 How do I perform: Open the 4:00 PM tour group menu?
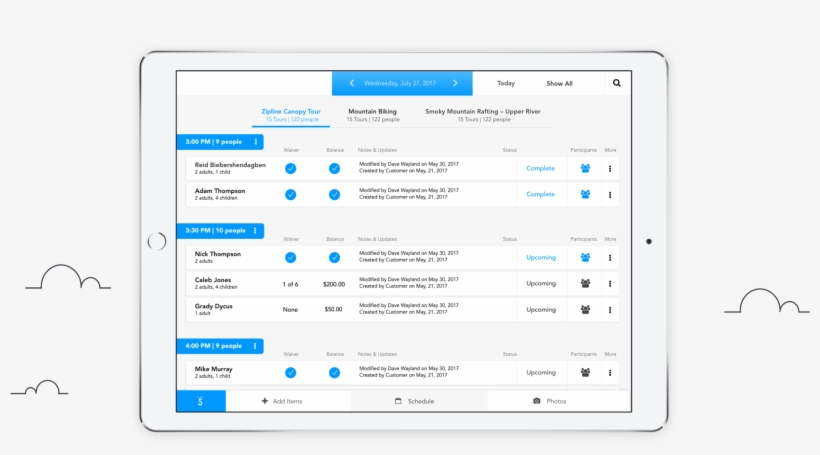[x=255, y=346]
